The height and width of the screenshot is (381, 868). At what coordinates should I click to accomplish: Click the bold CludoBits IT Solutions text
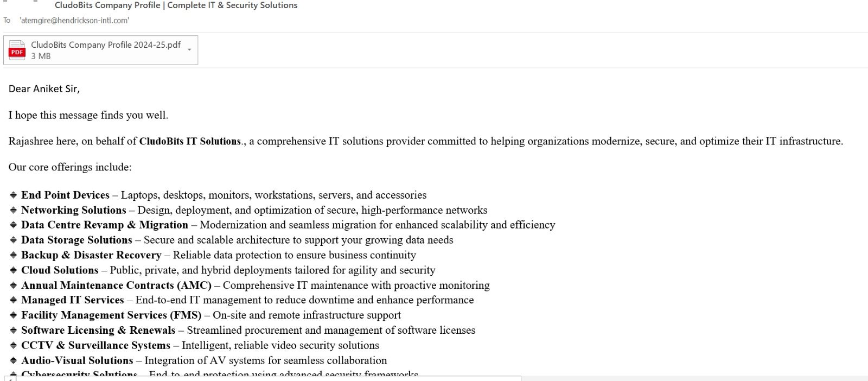pos(190,141)
